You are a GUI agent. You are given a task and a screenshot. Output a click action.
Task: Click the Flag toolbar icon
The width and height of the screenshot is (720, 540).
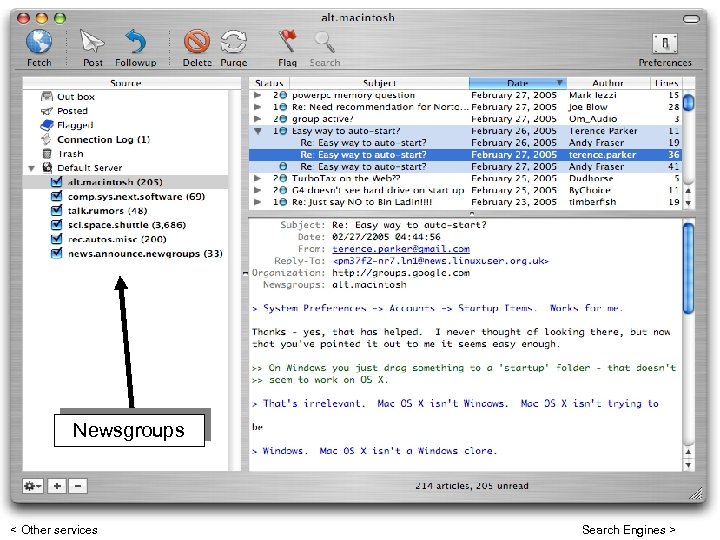[287, 42]
